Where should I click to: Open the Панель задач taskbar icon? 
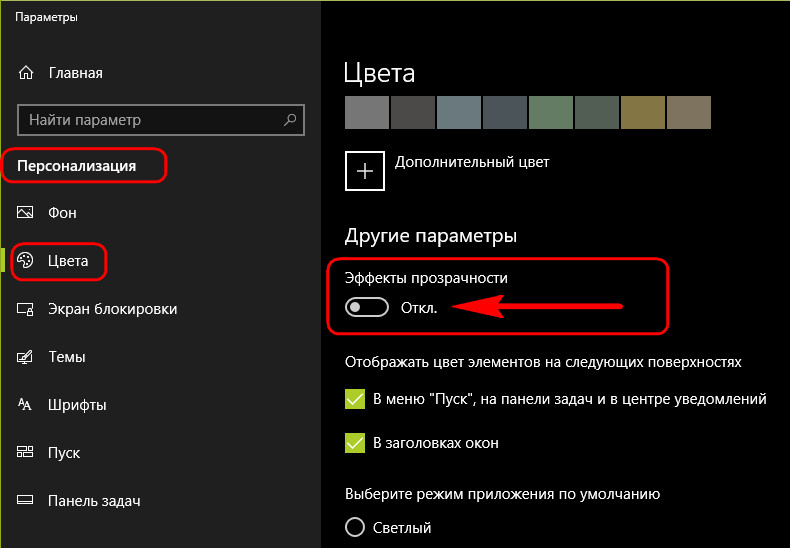[25, 500]
